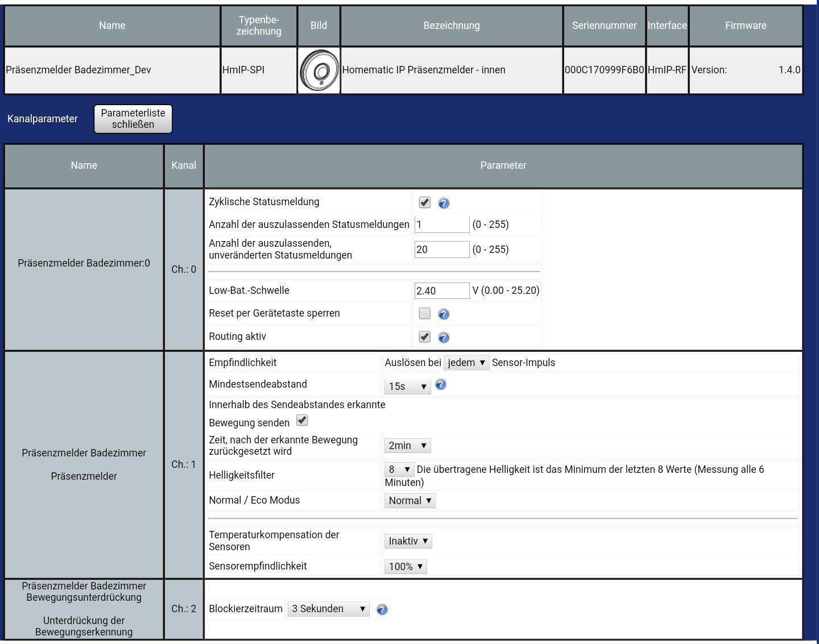Click Präsenzmelder Badezimmer:0 channel name
This screenshot has width=819, height=644.
click(x=84, y=263)
